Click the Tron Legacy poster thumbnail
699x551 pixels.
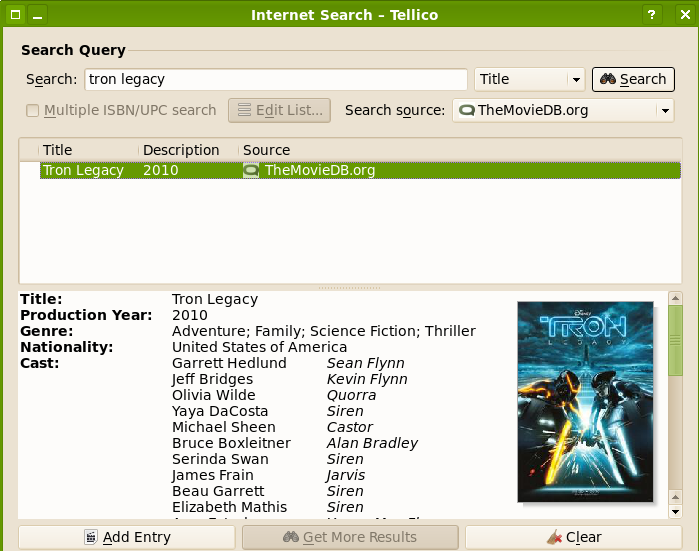585,402
